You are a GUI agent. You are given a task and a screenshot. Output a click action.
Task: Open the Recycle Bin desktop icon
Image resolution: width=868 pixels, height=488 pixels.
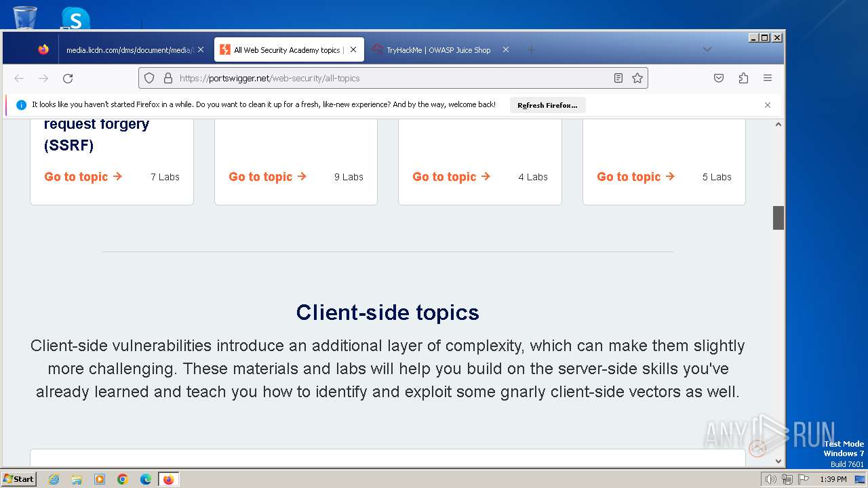(x=25, y=17)
